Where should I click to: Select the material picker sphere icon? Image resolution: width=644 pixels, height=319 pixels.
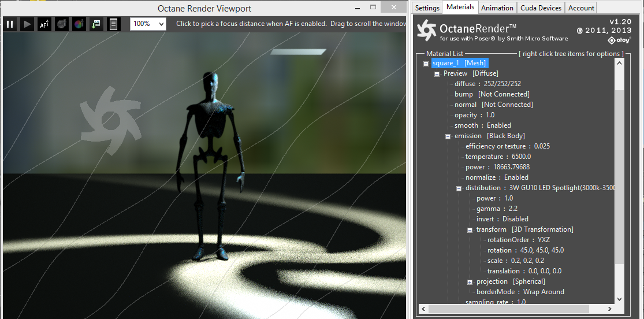(62, 24)
